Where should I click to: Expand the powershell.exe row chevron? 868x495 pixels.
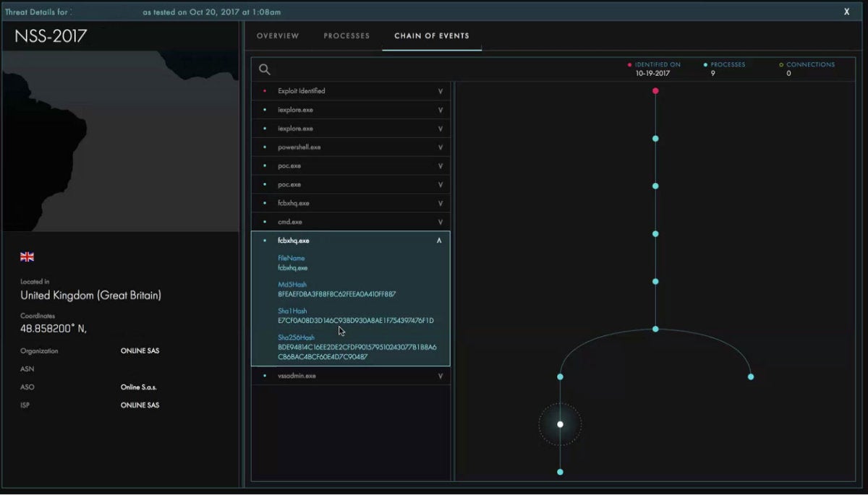coord(440,147)
